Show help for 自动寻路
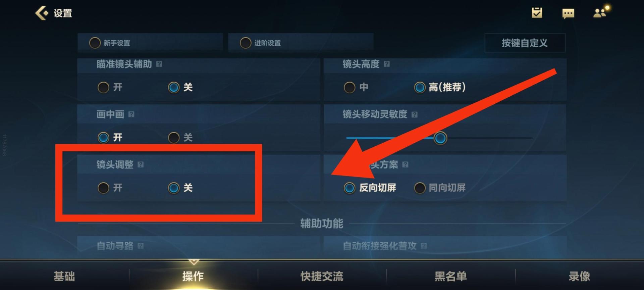 click(x=141, y=246)
